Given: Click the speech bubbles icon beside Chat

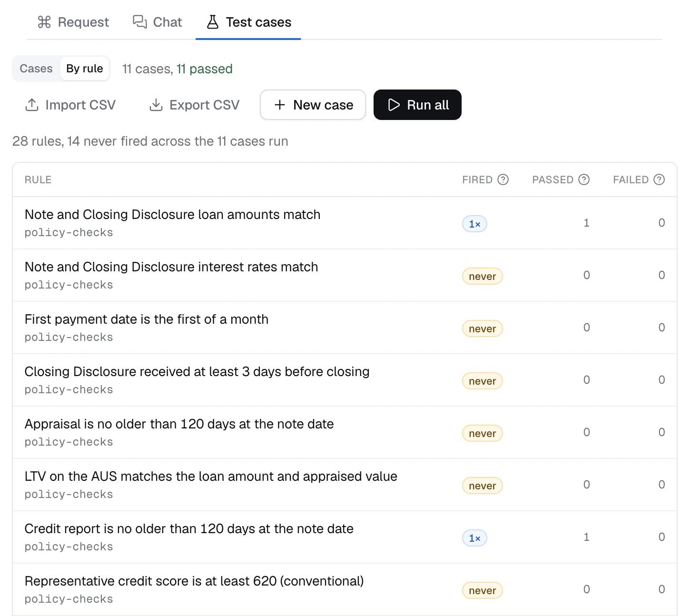Looking at the screenshot, I should (x=139, y=22).
